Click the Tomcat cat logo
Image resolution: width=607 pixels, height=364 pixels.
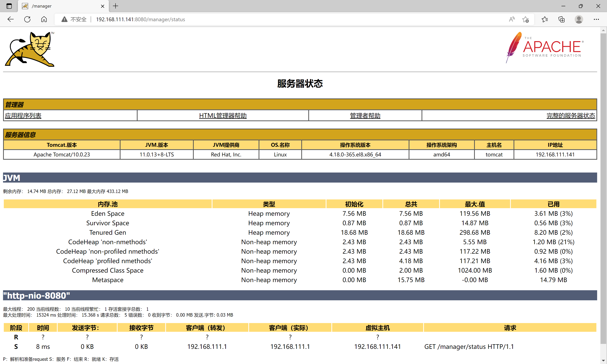point(30,49)
